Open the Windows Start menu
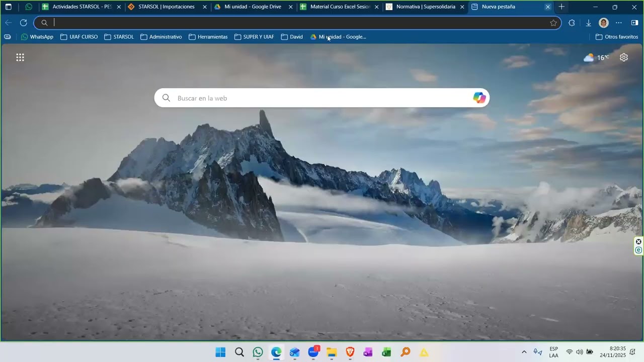644x362 pixels. point(220,352)
